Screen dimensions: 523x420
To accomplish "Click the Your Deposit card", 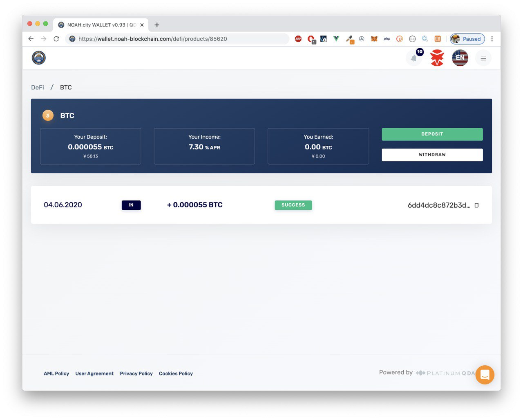I will (x=91, y=146).
